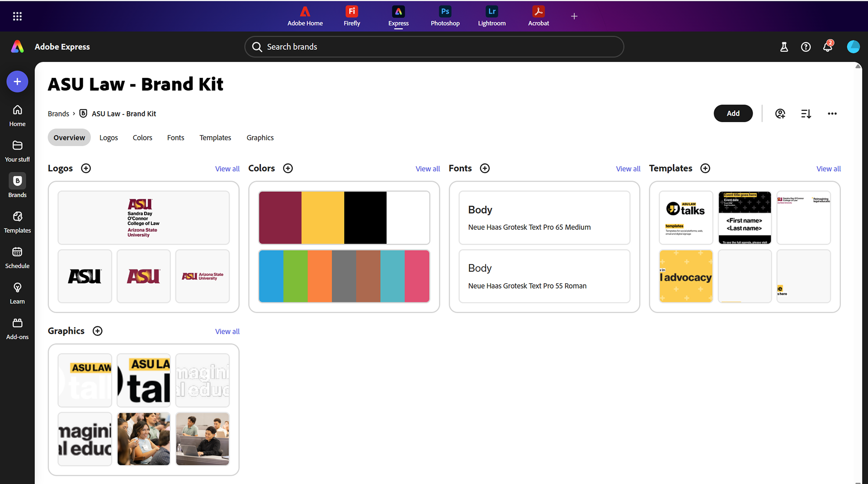Select the black color swatch

[365, 218]
